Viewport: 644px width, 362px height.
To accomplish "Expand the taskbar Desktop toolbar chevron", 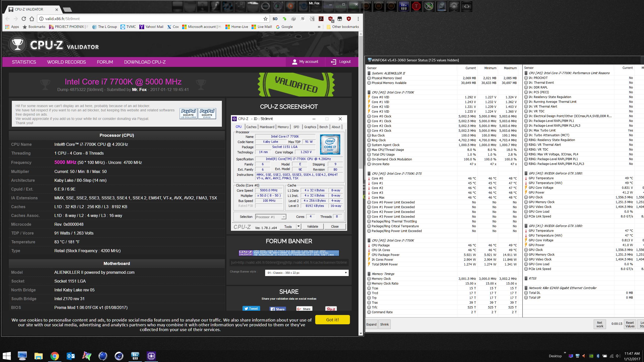I will pos(565,353).
